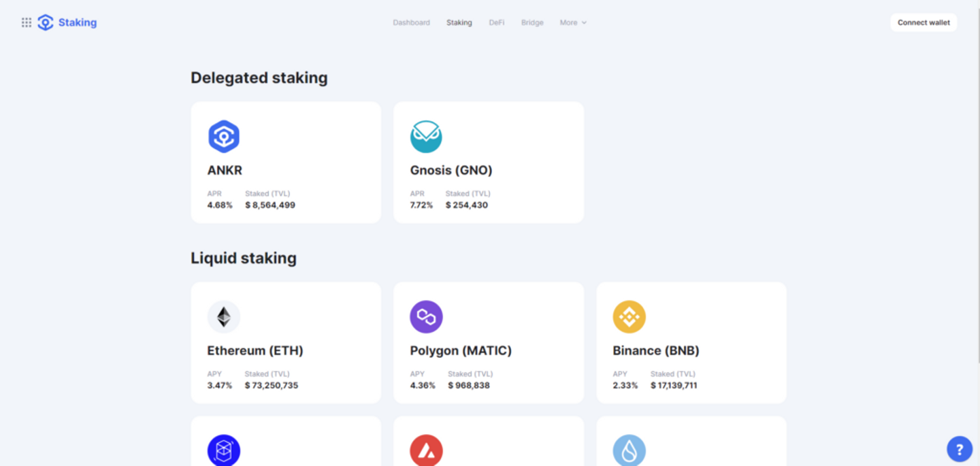Open the apps grid menu icon
Image resolution: width=980 pixels, height=466 pixels.
(x=27, y=22)
